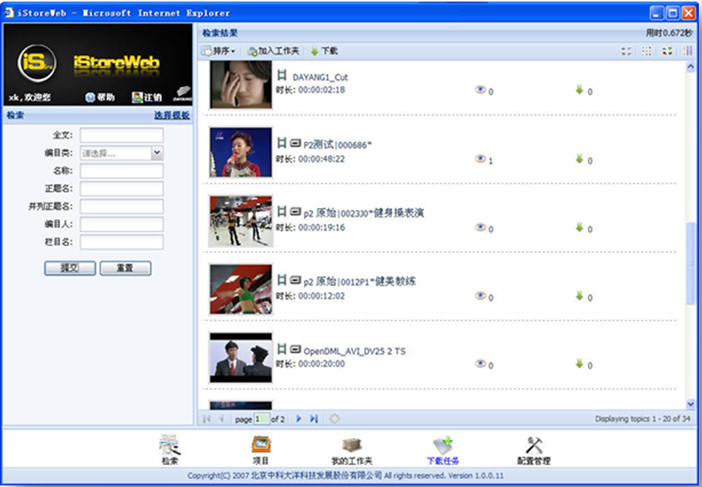Click the film strip icon beside DAYANG1_Cut
The image size is (702, 487).
[x=282, y=75]
